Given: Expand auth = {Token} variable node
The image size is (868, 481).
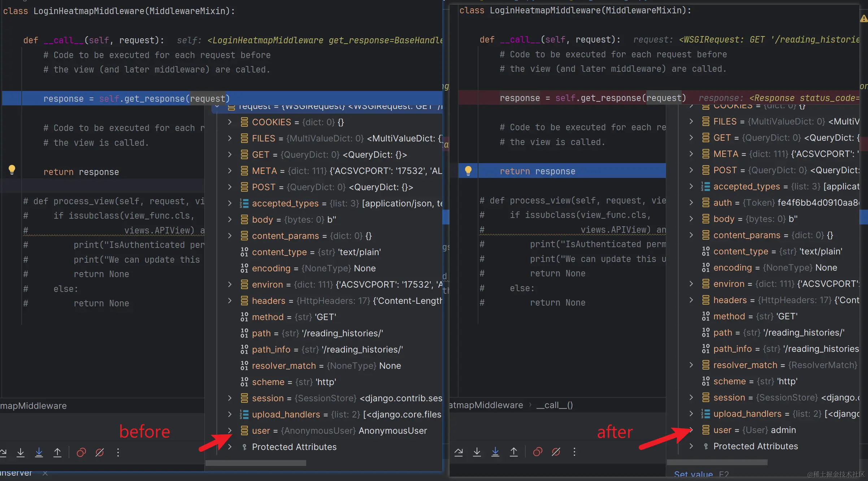Looking at the screenshot, I should (x=691, y=202).
